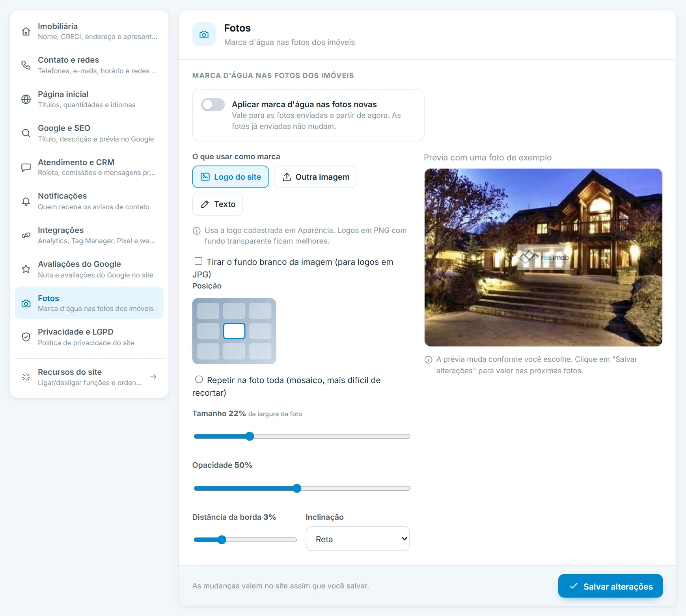Click Salvar alterações button
686x616 pixels.
point(610,586)
